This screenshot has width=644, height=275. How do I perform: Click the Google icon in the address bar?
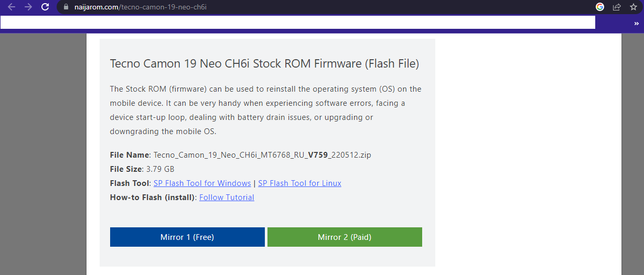coord(600,7)
